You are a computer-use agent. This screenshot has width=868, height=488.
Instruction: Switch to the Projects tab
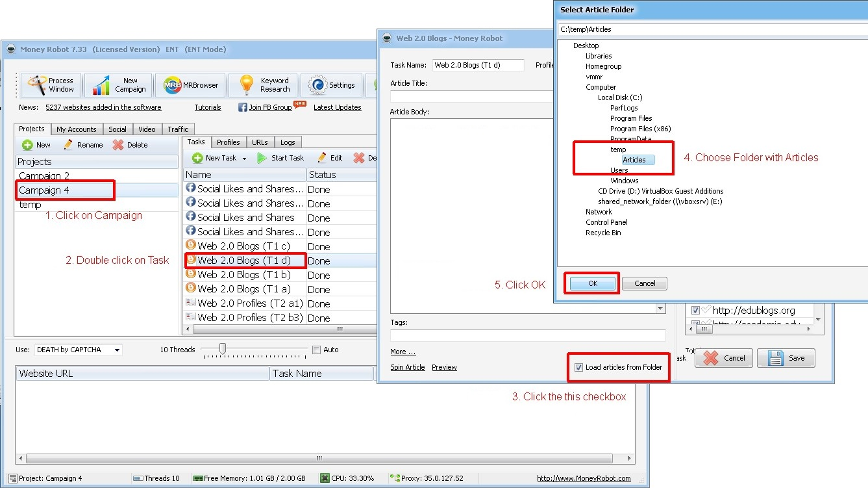(32, 129)
